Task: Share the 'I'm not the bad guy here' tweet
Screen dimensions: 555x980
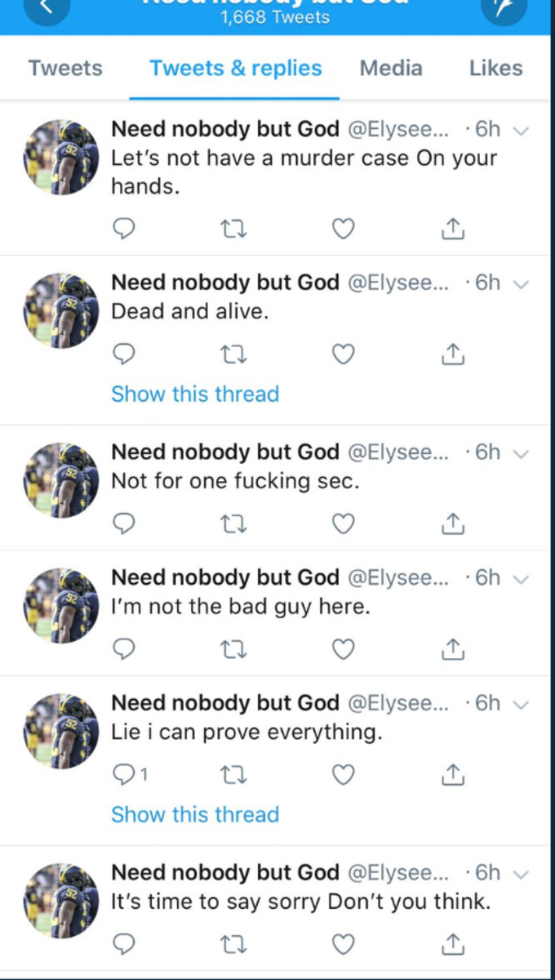Action: coord(452,648)
